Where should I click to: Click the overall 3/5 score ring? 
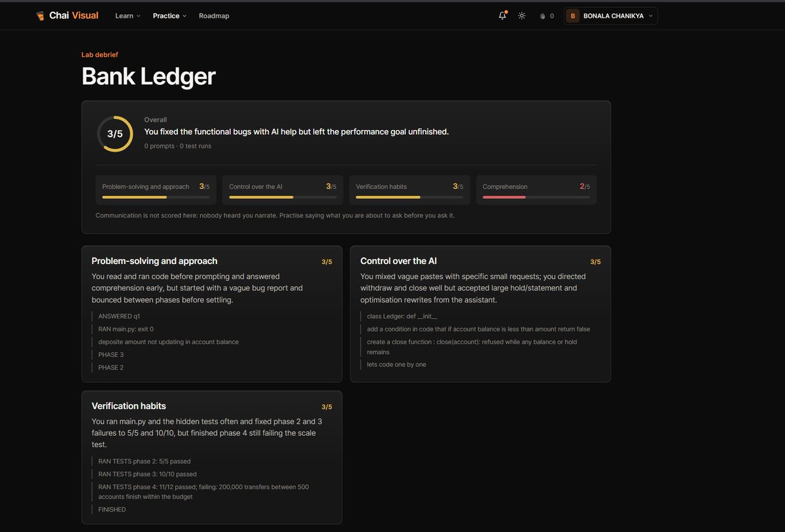coord(115,133)
